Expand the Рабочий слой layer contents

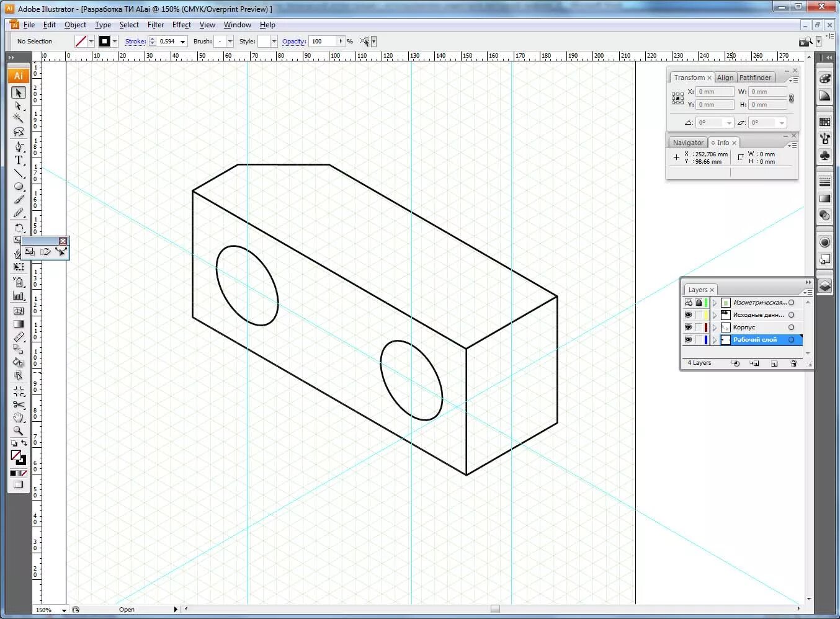tap(715, 340)
